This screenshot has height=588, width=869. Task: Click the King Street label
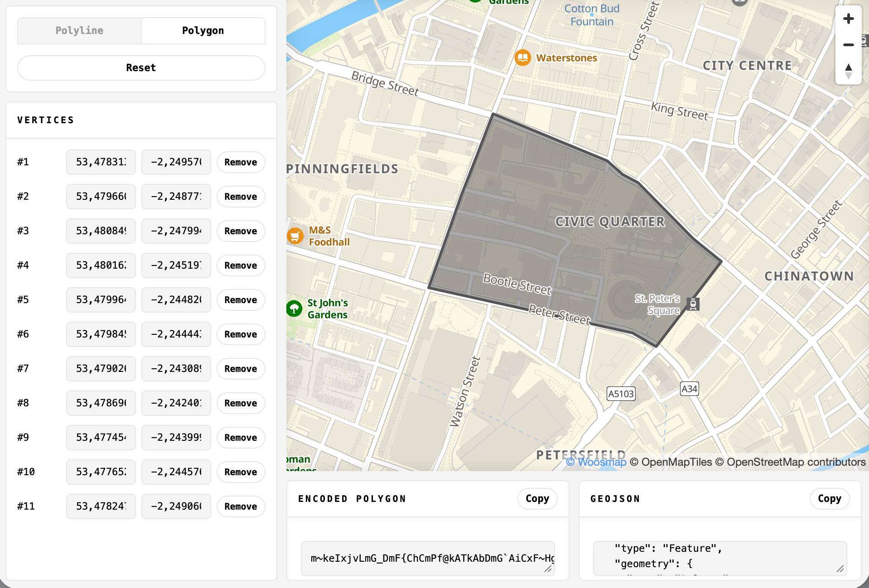tap(679, 111)
